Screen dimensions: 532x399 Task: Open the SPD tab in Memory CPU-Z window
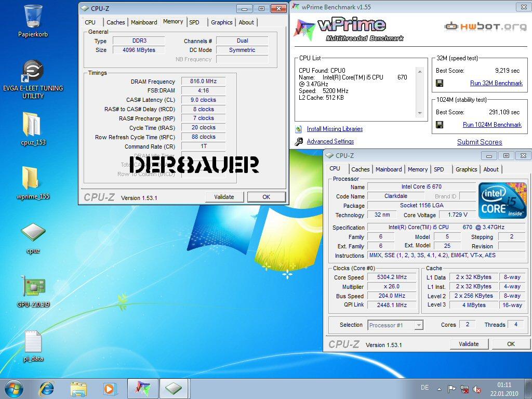tap(194, 22)
